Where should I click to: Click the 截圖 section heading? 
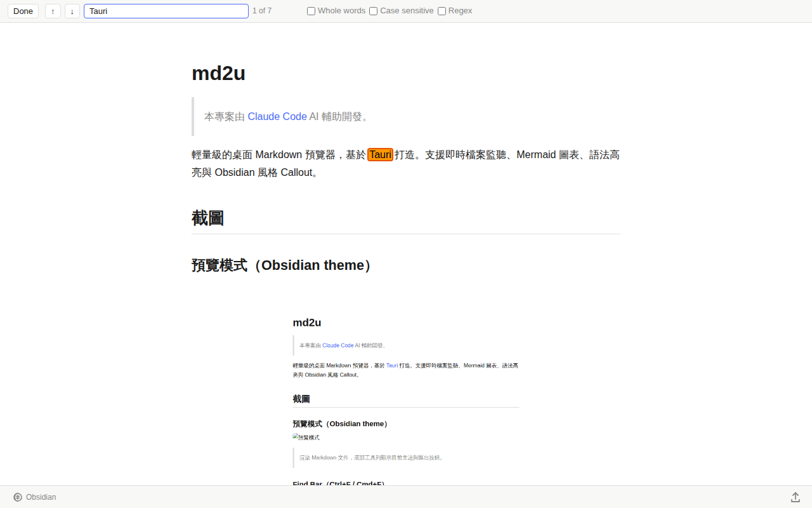(207, 218)
